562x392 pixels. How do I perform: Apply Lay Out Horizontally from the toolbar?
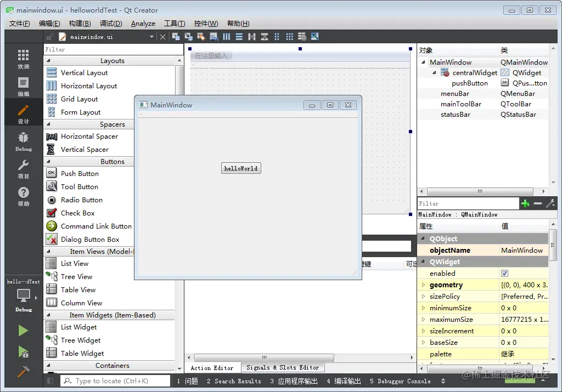(x=227, y=37)
